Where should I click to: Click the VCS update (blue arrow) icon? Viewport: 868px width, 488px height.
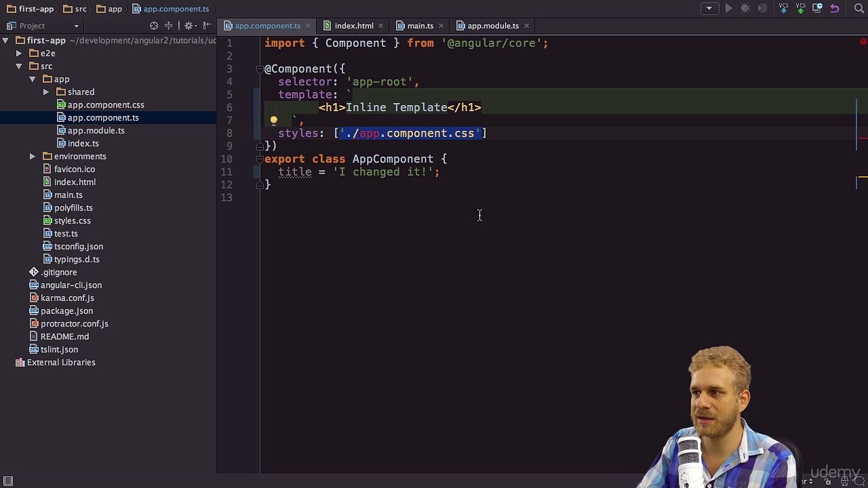tap(784, 8)
